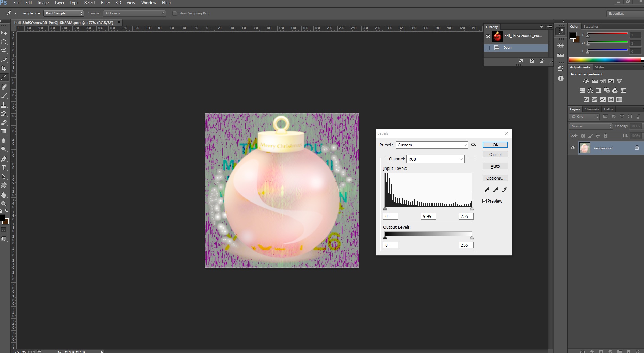Open the Channel RGB dropdown
Image resolution: width=644 pixels, height=353 pixels.
(x=435, y=159)
